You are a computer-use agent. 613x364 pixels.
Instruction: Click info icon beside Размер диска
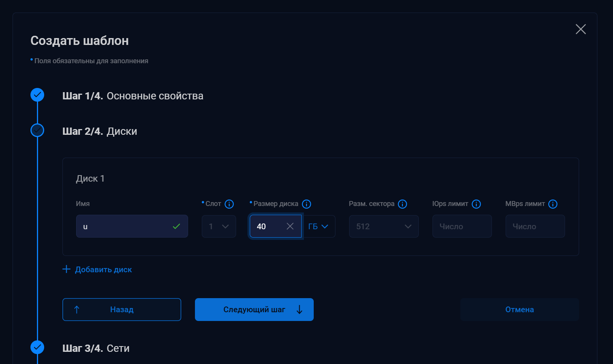pos(306,204)
